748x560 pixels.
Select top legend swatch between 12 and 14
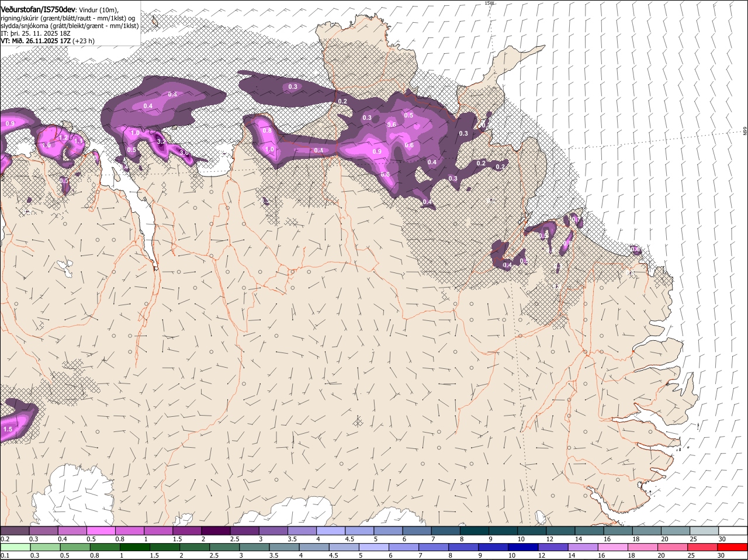click(560, 530)
